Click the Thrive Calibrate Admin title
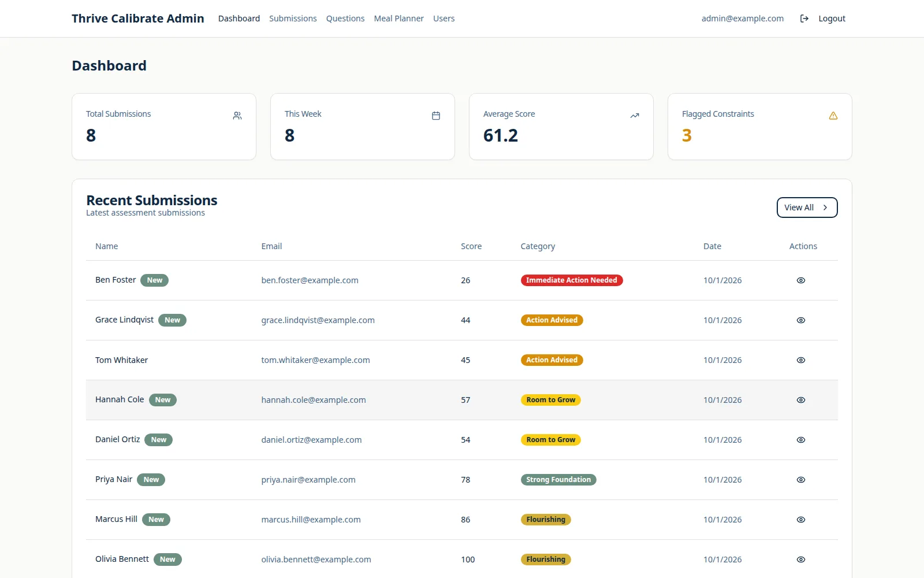924x578 pixels. (138, 18)
